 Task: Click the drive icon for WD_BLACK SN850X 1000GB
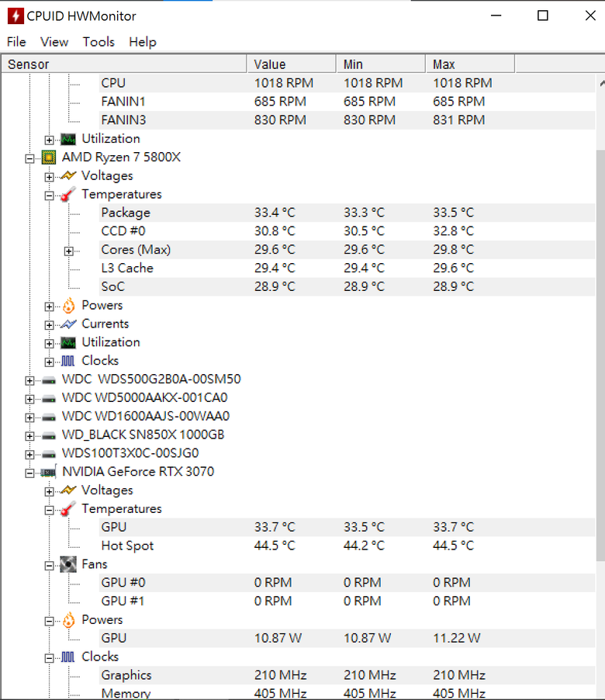pos(49,435)
